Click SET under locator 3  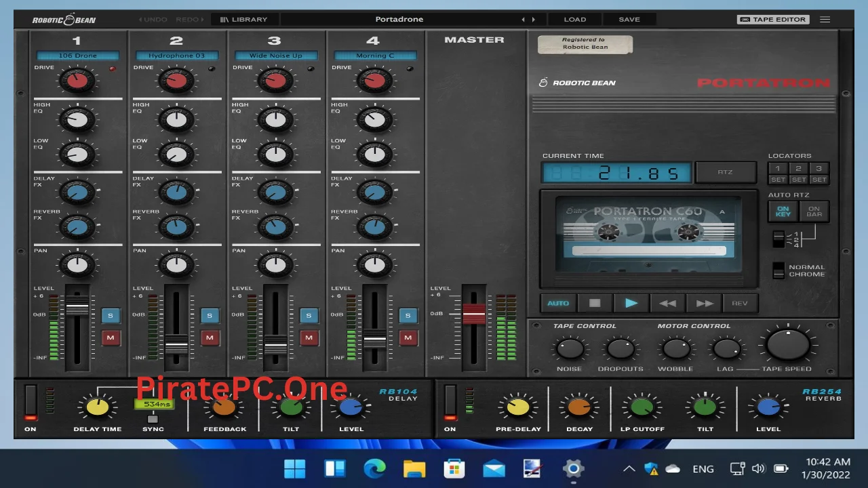(819, 180)
